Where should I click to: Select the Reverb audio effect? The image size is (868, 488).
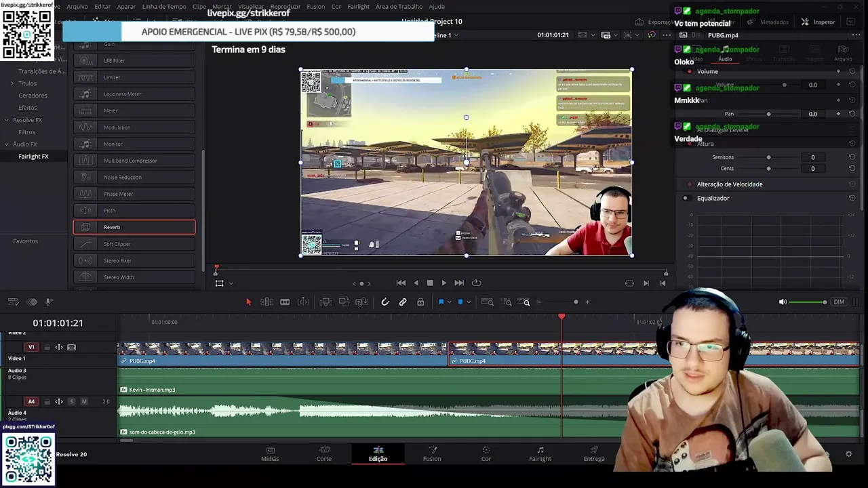[x=134, y=227]
